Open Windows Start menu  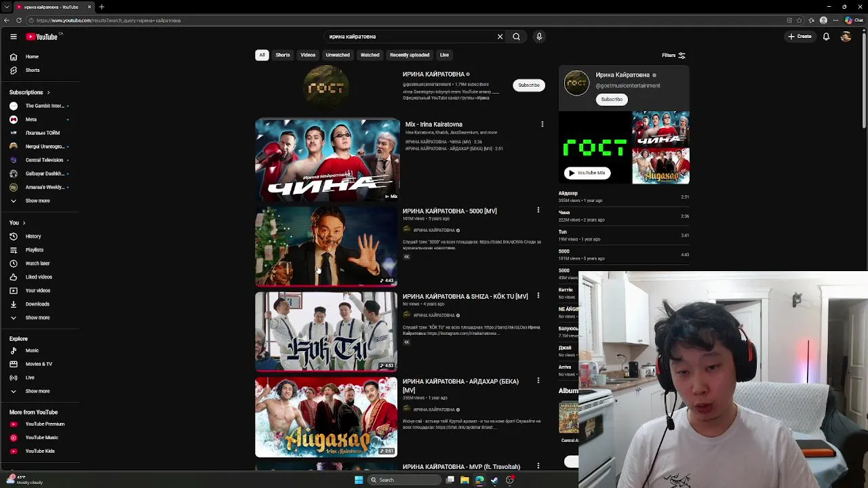pos(359,480)
